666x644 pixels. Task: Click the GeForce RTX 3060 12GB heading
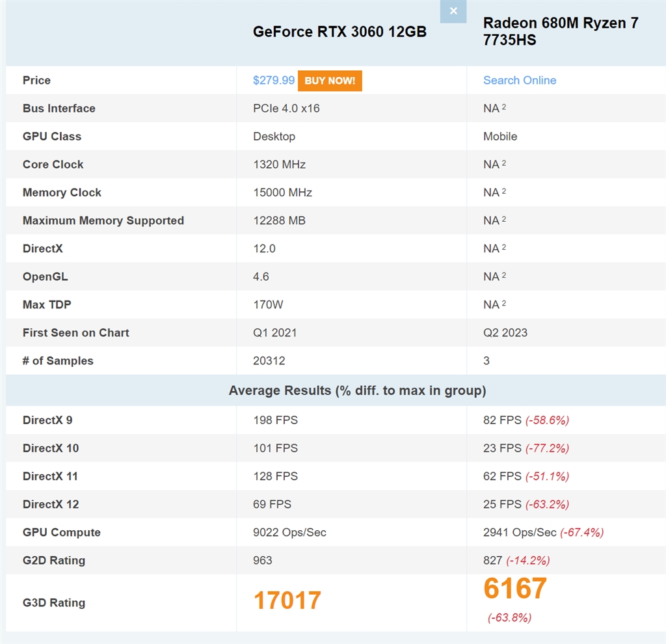point(340,32)
